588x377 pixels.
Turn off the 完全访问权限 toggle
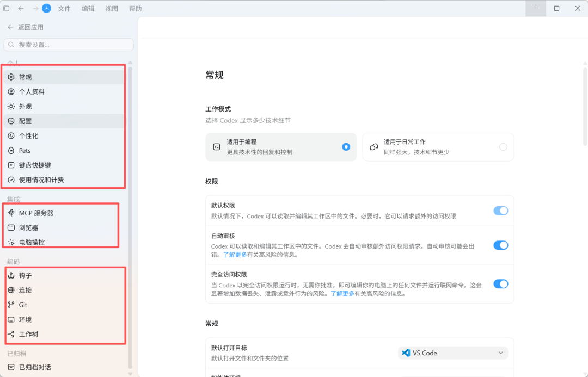tap(501, 284)
